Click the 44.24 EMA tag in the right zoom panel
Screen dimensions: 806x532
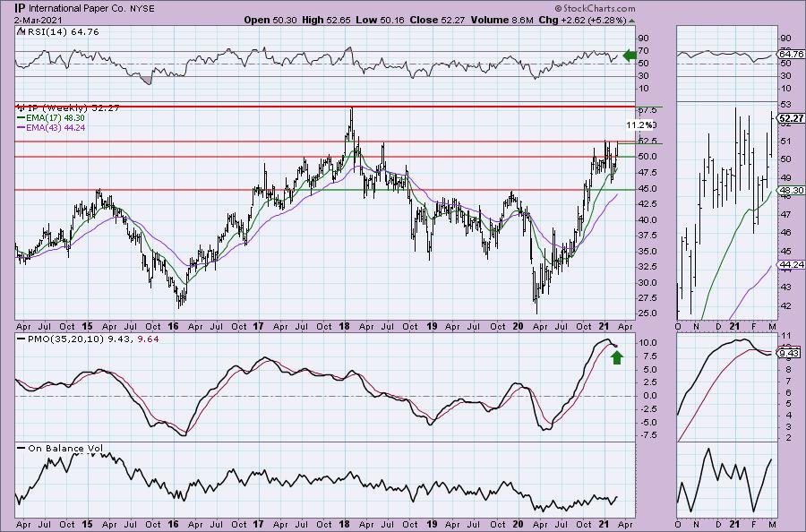point(791,265)
